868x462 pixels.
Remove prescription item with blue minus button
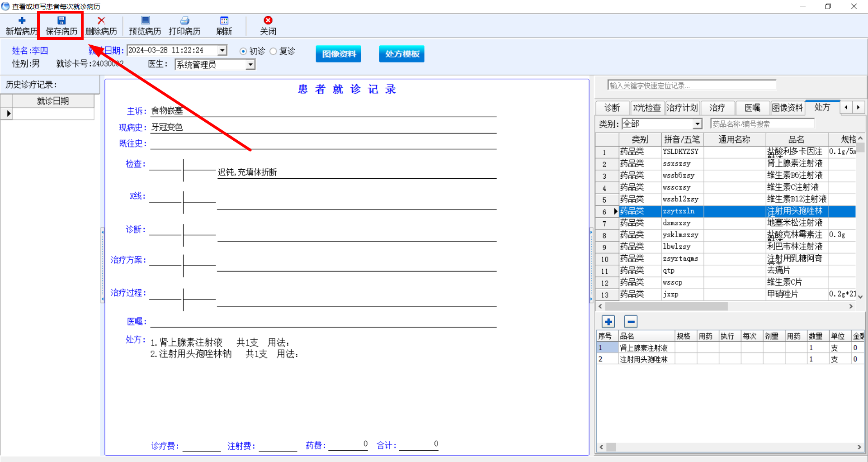coord(631,322)
